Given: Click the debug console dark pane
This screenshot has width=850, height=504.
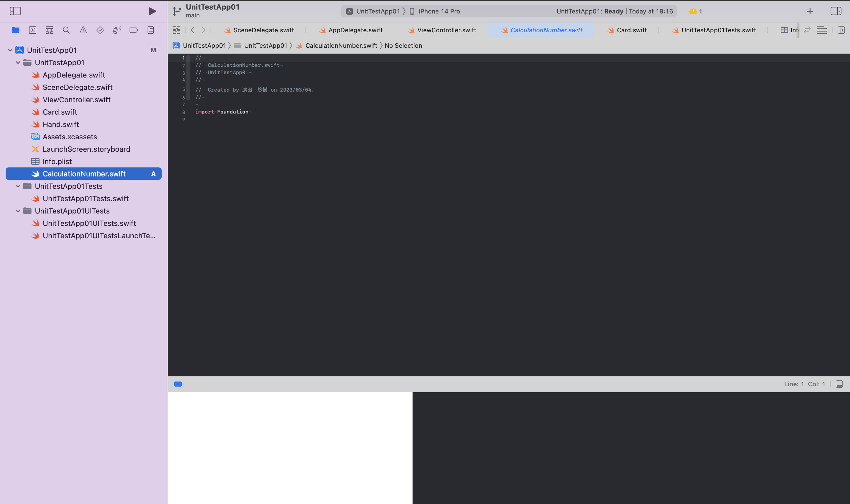Looking at the screenshot, I should [631, 448].
